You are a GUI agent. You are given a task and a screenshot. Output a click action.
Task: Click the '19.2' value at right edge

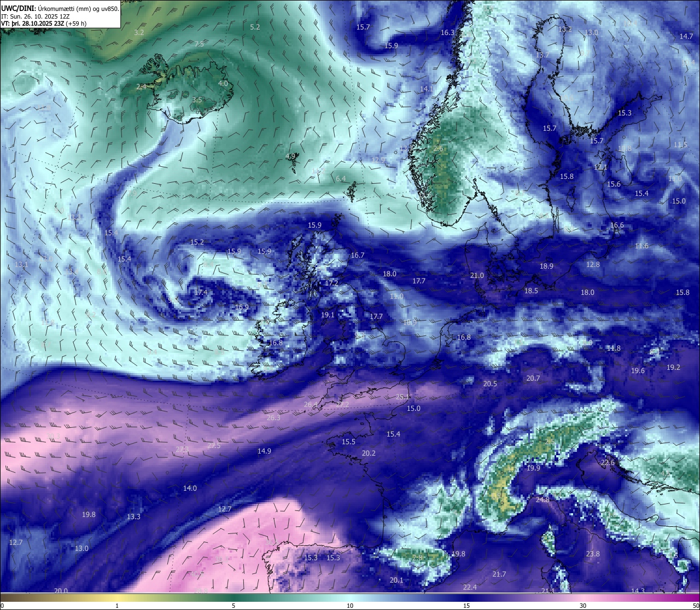click(x=673, y=368)
